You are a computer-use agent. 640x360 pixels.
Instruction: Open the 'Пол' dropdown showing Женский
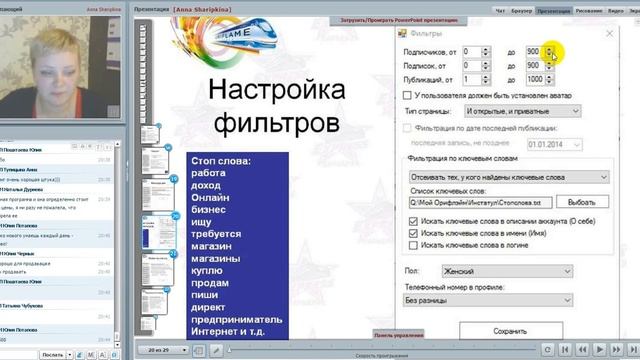(507, 271)
